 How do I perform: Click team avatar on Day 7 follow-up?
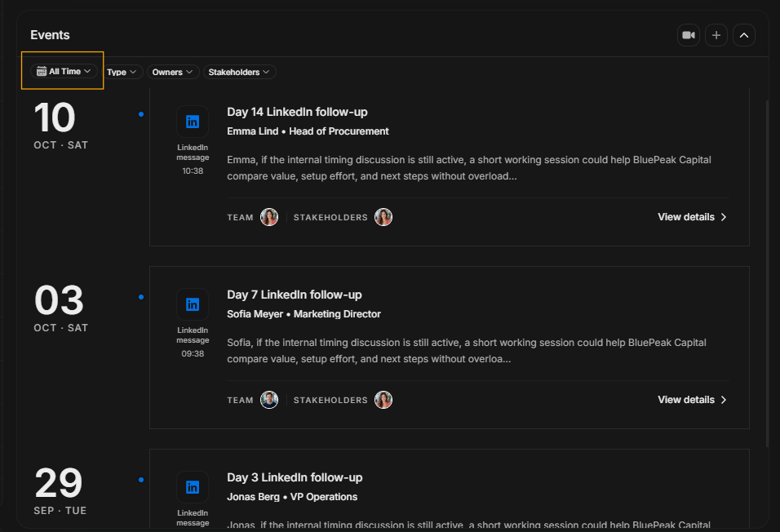[x=269, y=400]
